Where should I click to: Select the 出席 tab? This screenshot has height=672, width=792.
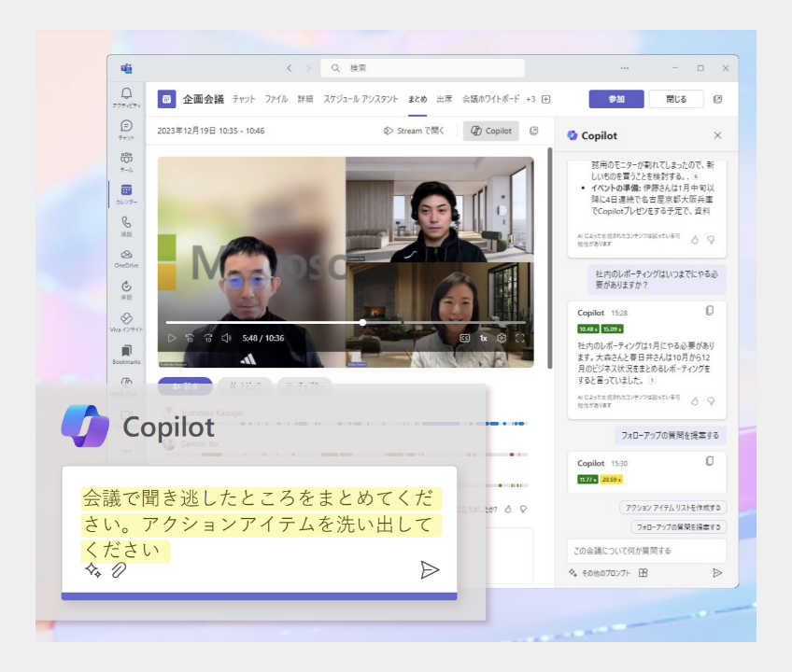pyautogui.click(x=445, y=99)
